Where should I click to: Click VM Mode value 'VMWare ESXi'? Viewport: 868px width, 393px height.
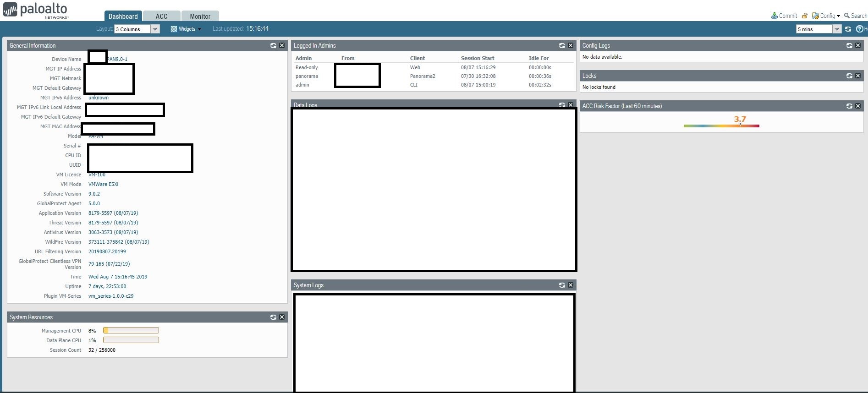pos(103,184)
